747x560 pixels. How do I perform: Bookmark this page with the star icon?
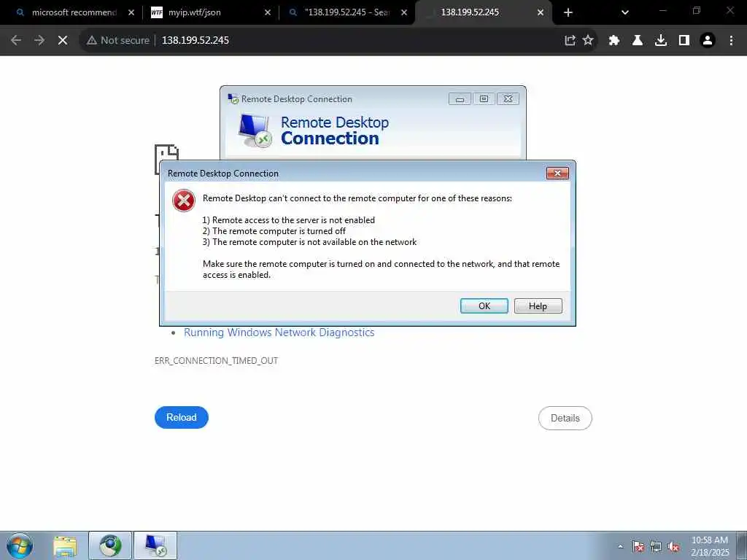(589, 41)
